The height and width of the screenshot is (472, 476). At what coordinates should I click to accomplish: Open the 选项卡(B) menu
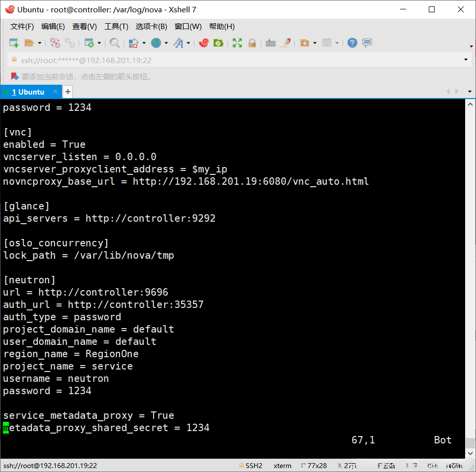click(151, 27)
